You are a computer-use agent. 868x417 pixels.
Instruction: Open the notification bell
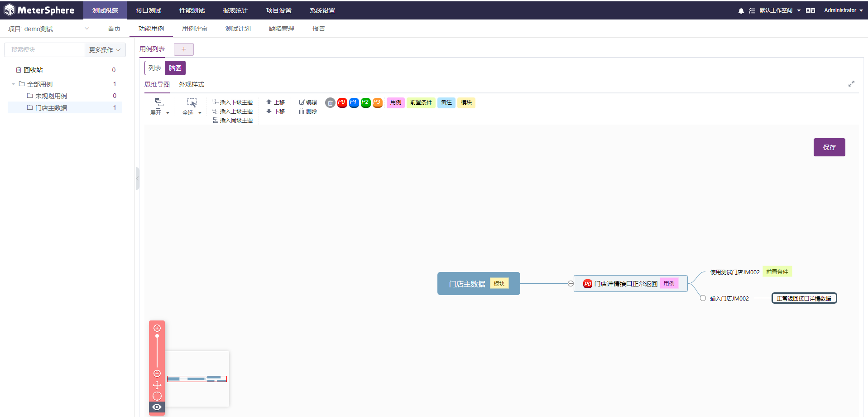click(x=741, y=10)
